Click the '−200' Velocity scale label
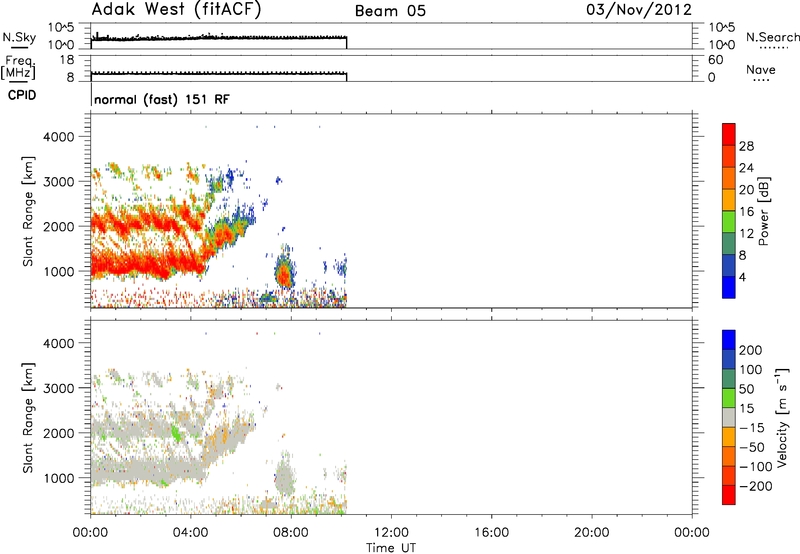Viewport: 800px width, 554px height. (x=756, y=486)
